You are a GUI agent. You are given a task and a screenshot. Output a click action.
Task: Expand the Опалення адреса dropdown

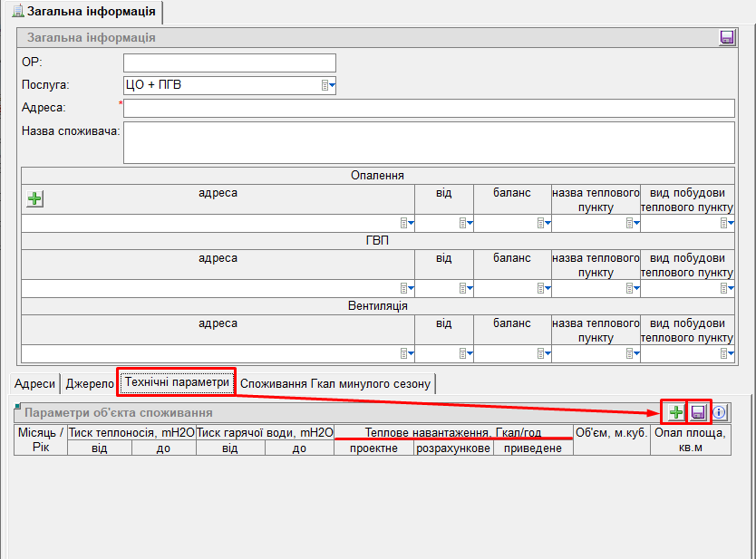(x=406, y=223)
